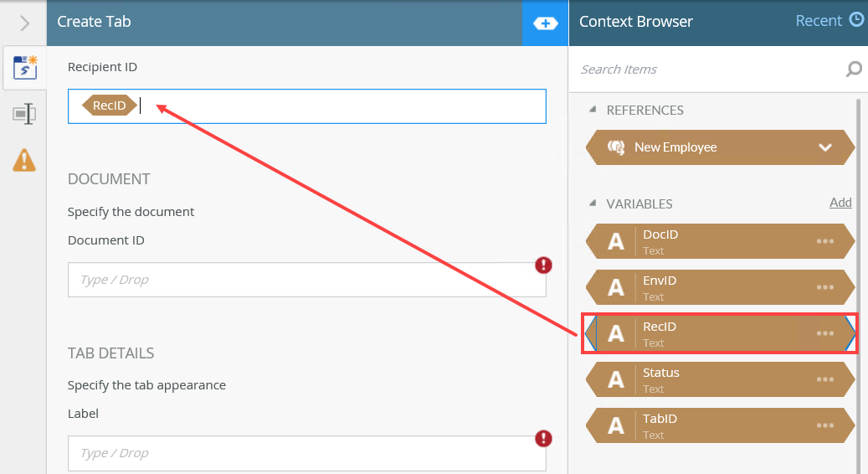Select the Status variable item
This screenshot has width=868, height=474.
click(x=711, y=379)
